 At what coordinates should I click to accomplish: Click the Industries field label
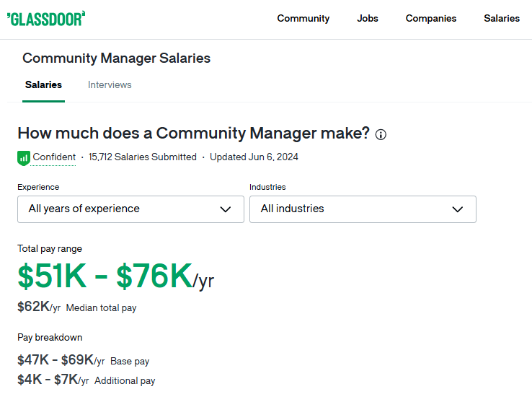tap(267, 187)
